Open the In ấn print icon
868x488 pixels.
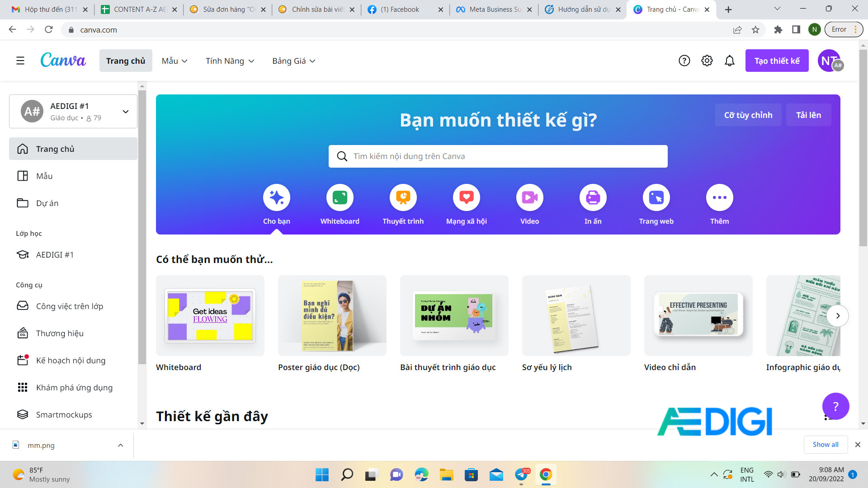[x=593, y=197]
